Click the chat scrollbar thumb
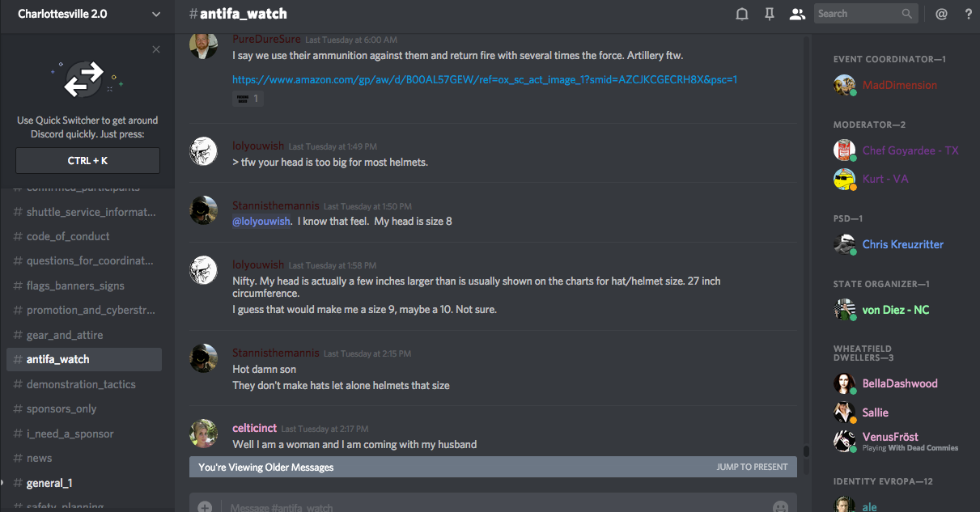Image resolution: width=980 pixels, height=512 pixels. tap(806, 451)
